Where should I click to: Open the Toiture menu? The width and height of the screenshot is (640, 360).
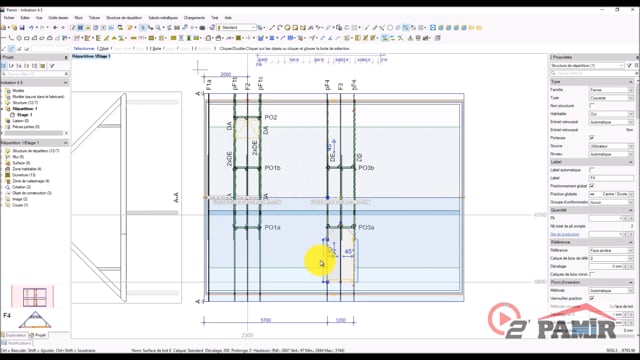click(94, 18)
